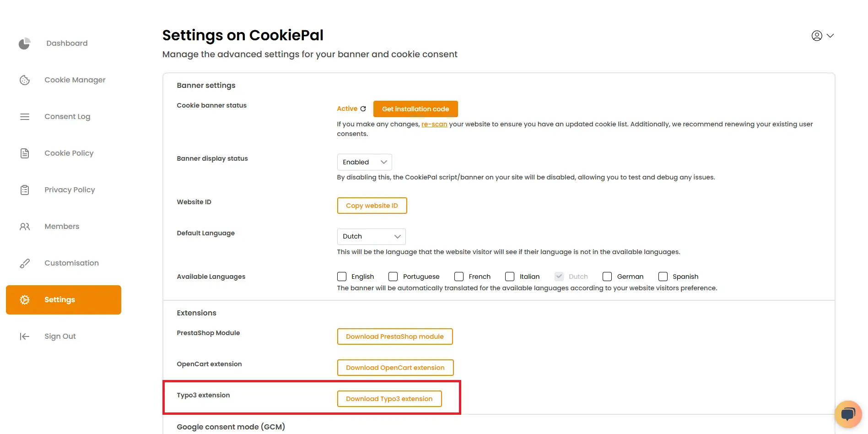The image size is (868, 434).
Task: Expand the Default Language dropdown
Action: click(371, 236)
